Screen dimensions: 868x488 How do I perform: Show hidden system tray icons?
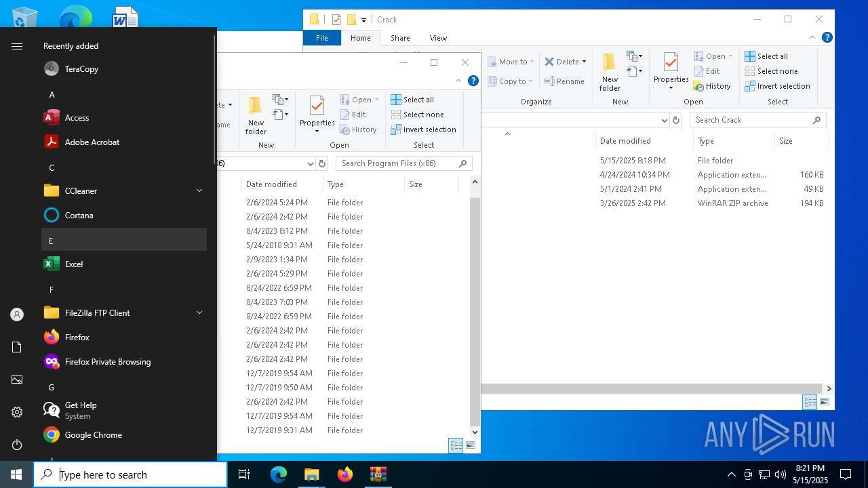click(x=731, y=474)
